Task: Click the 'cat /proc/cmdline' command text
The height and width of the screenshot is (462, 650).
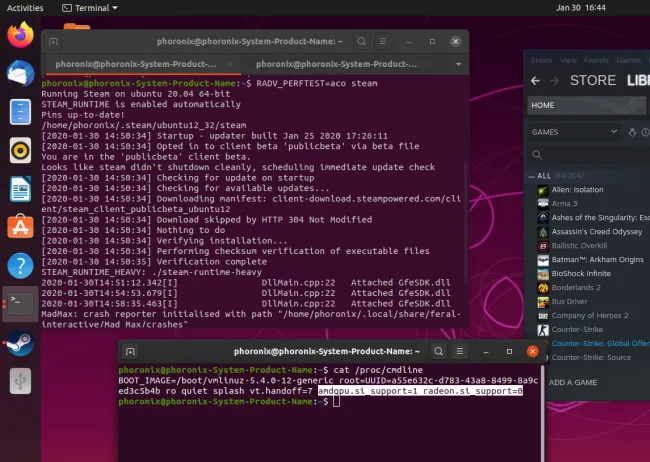Action: (x=378, y=370)
